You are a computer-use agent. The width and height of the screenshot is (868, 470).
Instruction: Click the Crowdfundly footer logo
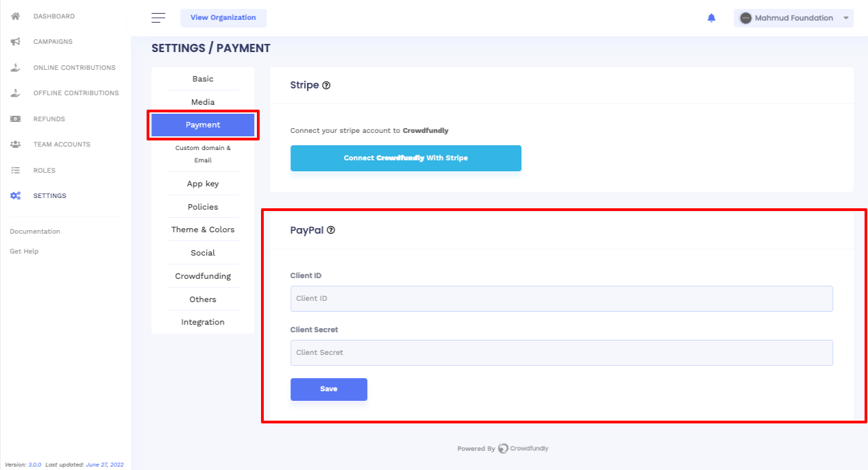pyautogui.click(x=523, y=449)
